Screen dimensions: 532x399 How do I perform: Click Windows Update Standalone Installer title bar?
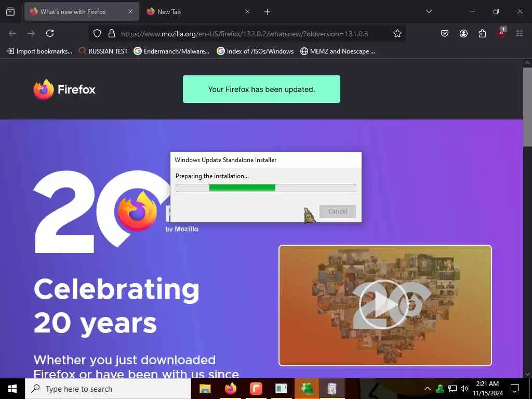coord(266,160)
